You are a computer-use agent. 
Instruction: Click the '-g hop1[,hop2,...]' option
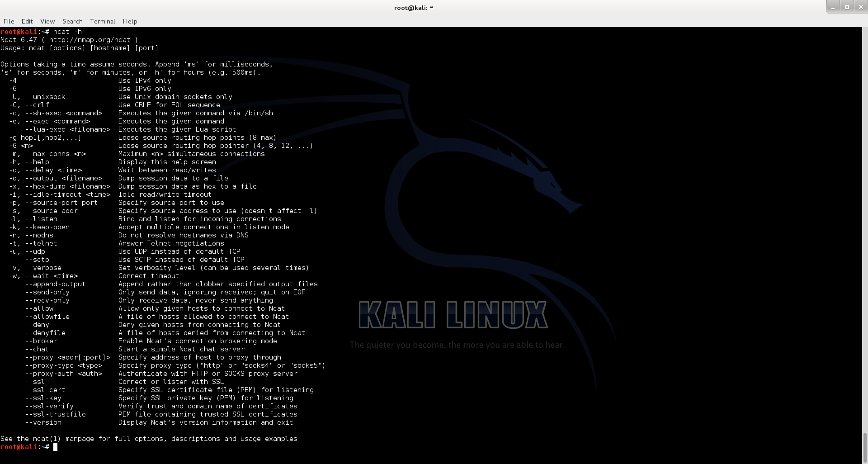tap(45, 137)
